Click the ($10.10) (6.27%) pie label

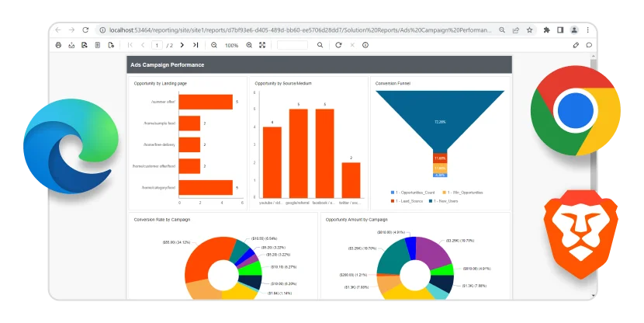pyautogui.click(x=283, y=266)
